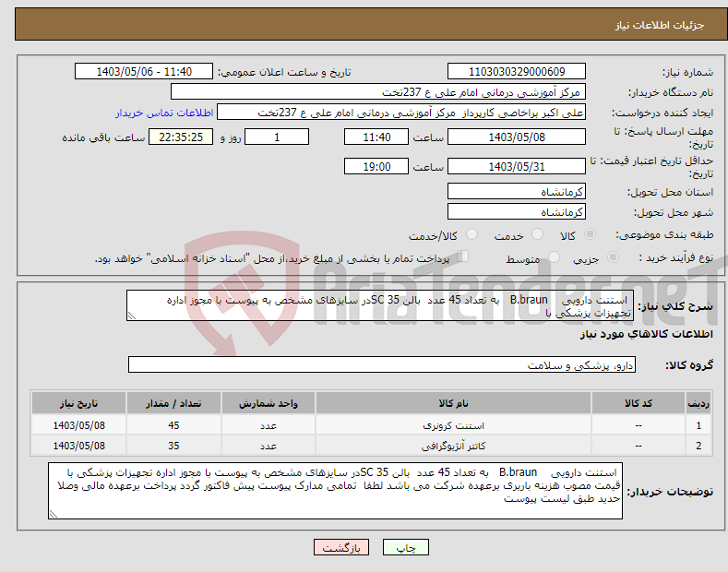This screenshot has height=572, width=728.
Task: Click product code cell of کاتتر آنژیوگرافی row
Action: [x=638, y=446]
